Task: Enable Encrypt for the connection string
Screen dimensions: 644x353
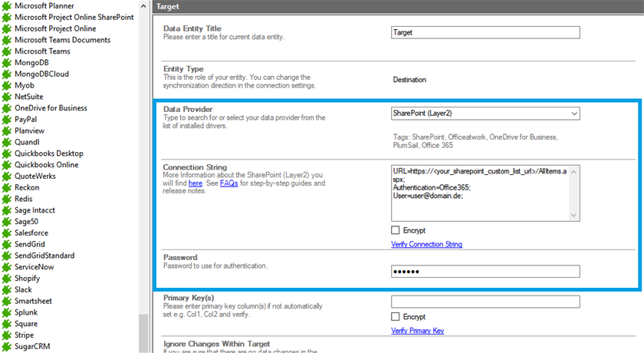Action: point(396,230)
